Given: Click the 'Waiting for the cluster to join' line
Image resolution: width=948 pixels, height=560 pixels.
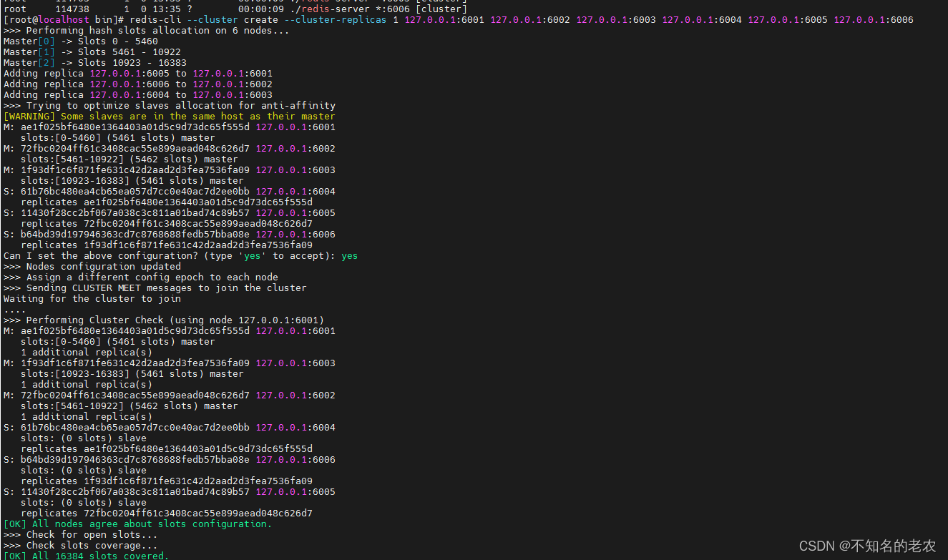Looking at the screenshot, I should coord(92,299).
